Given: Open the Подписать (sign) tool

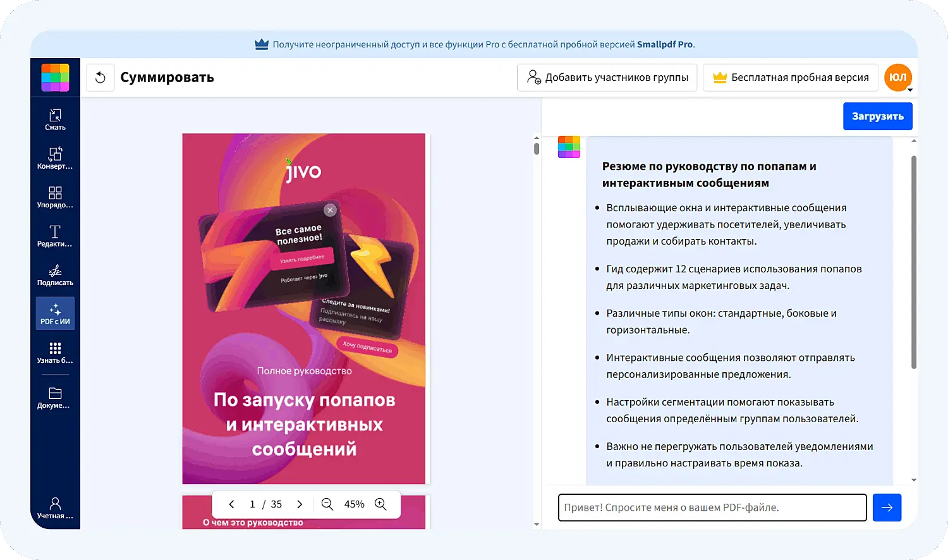Looking at the screenshot, I should tap(55, 275).
